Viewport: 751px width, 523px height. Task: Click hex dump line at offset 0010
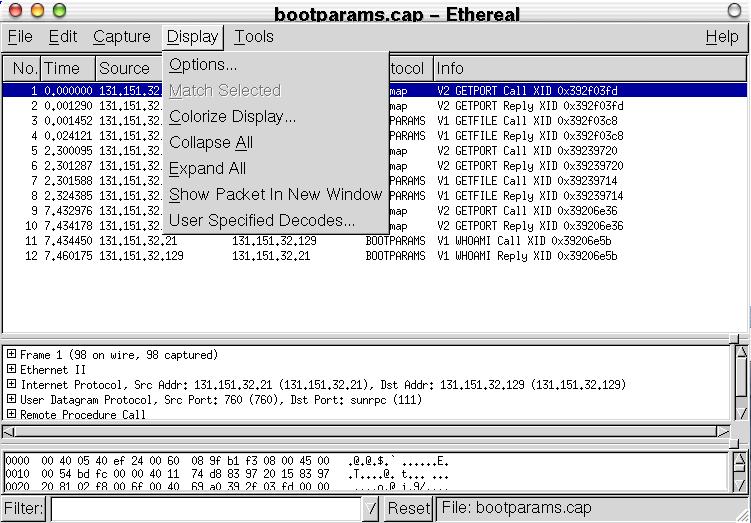[x=227, y=474]
